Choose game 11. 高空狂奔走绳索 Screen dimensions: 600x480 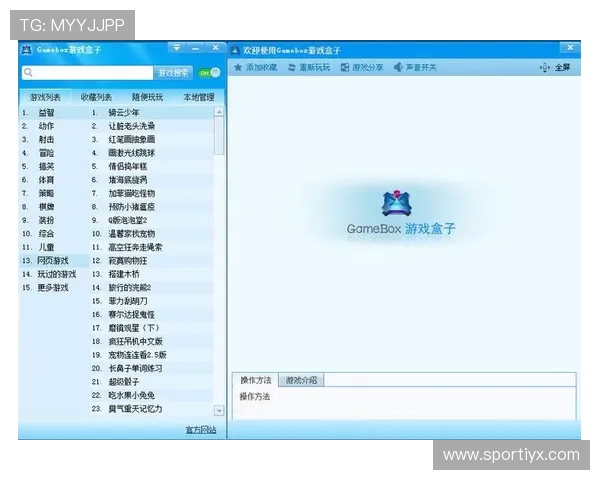tap(152, 247)
